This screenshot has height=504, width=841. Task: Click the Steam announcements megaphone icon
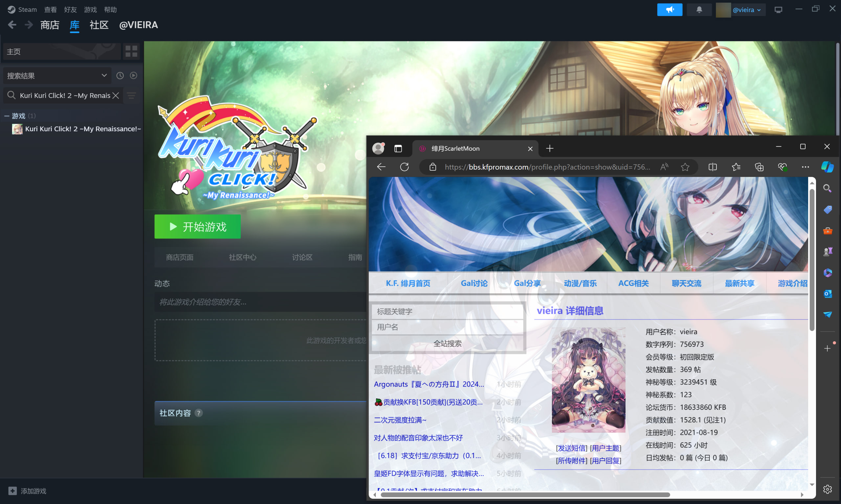click(669, 10)
